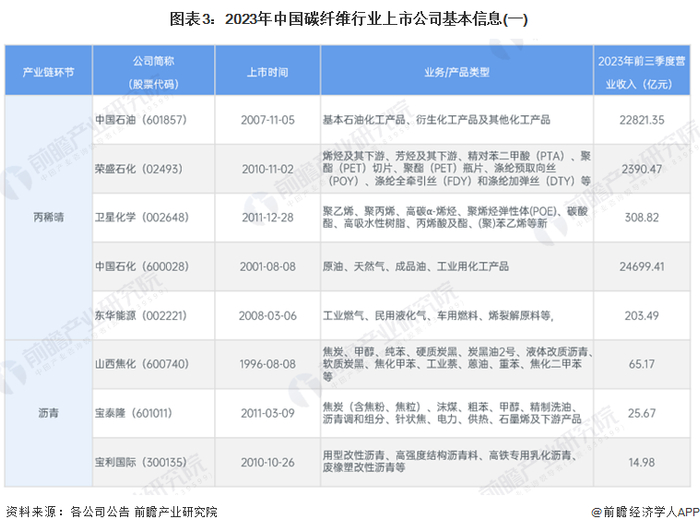Select the '2023年前三季度营业收入（亿元）' header
This screenshot has height=531, width=700.
tap(642, 70)
